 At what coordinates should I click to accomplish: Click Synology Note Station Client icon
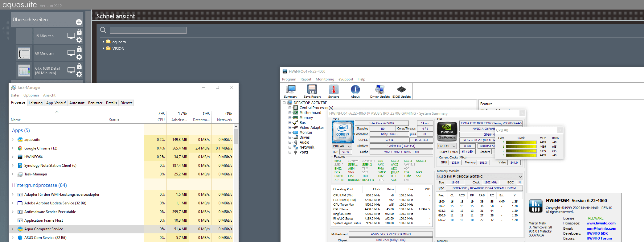pyautogui.click(x=20, y=166)
